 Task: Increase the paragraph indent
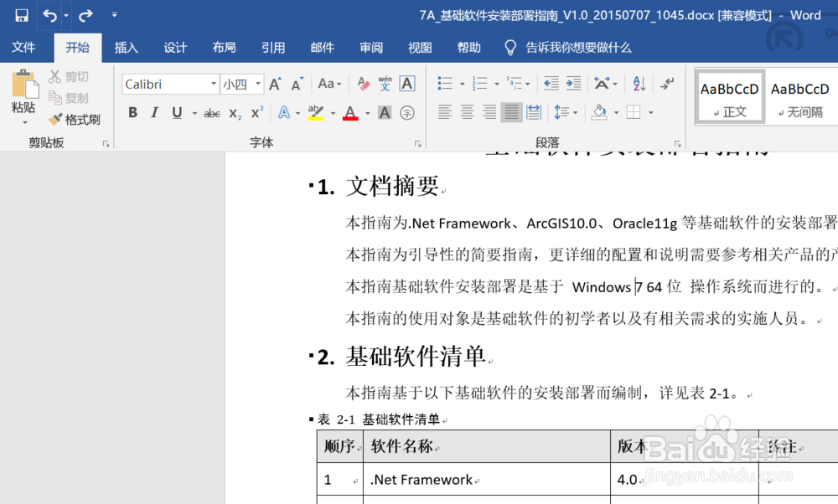(x=573, y=83)
